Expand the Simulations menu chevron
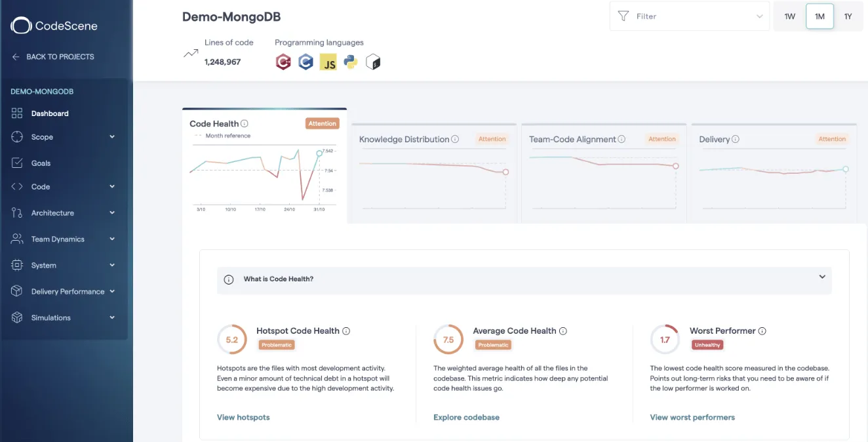 click(112, 317)
